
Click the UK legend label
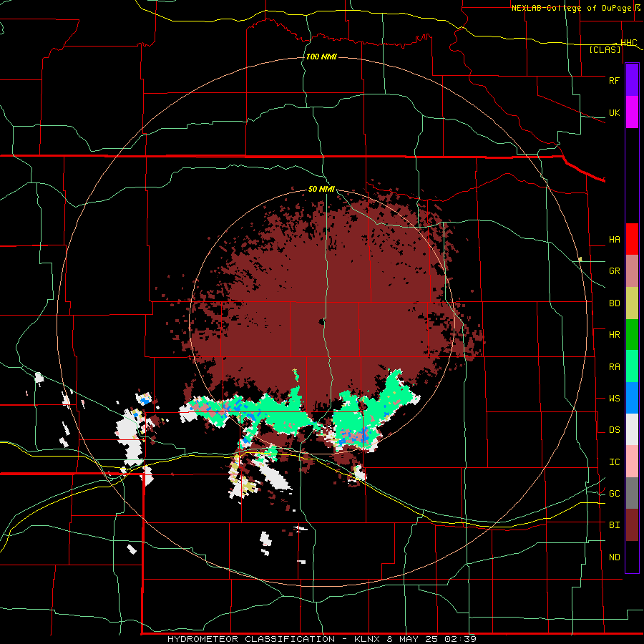(614, 112)
